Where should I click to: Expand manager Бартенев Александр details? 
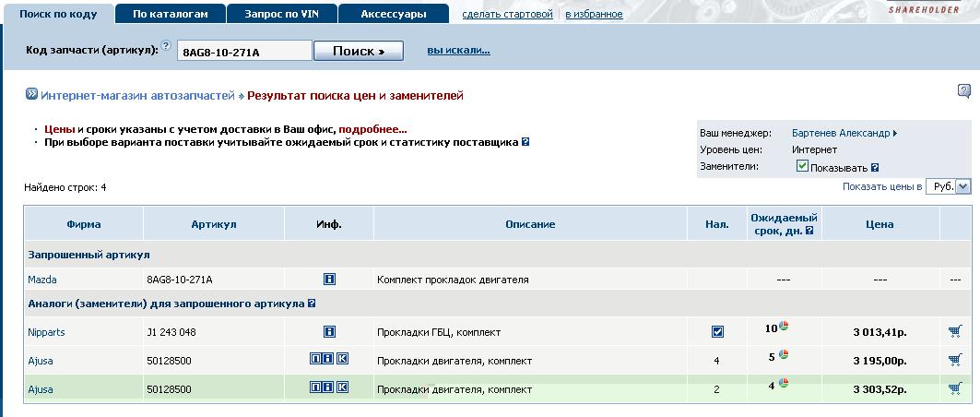click(844, 133)
